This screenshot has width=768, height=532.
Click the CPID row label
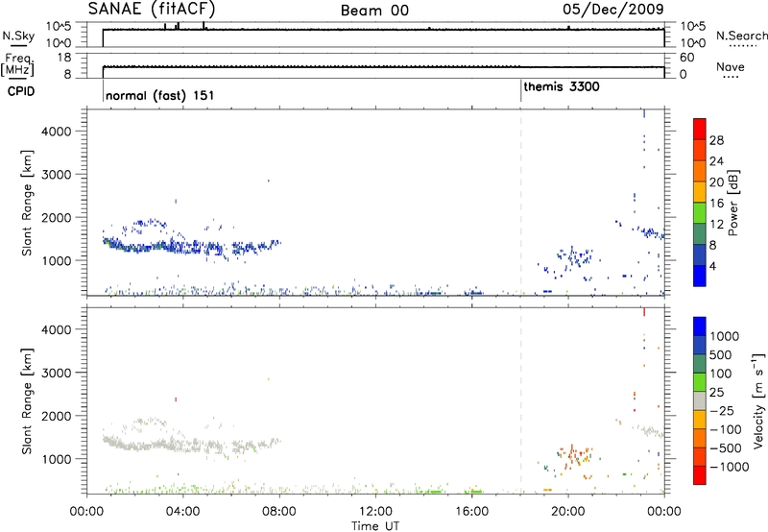coord(21,91)
